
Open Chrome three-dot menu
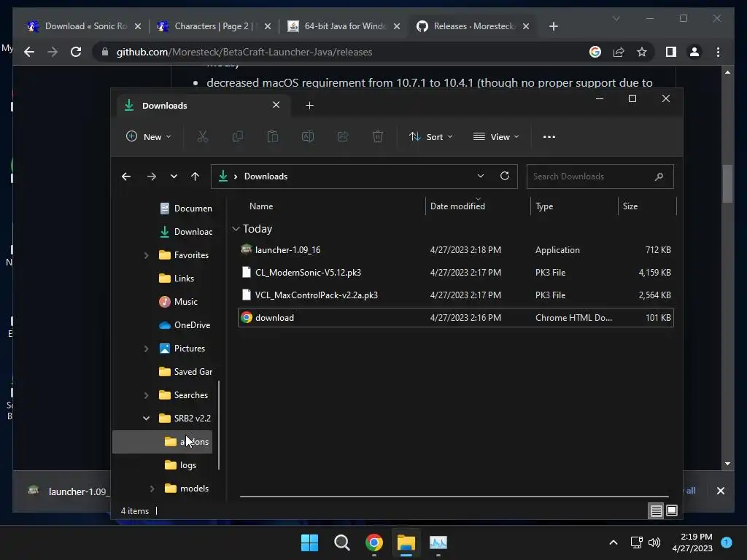click(718, 52)
